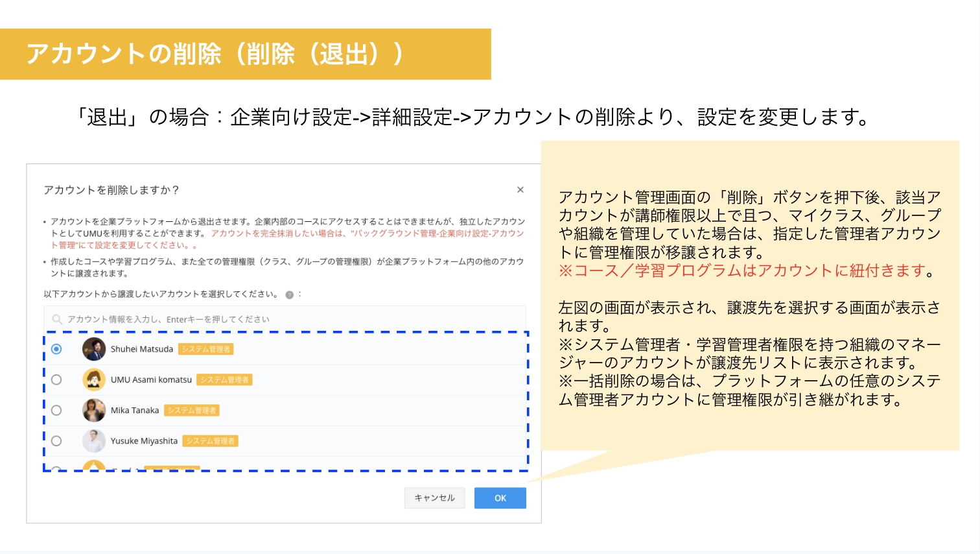980x554 pixels.
Task: Choose the UMU Asami komatsu radio option
Action: (56, 379)
